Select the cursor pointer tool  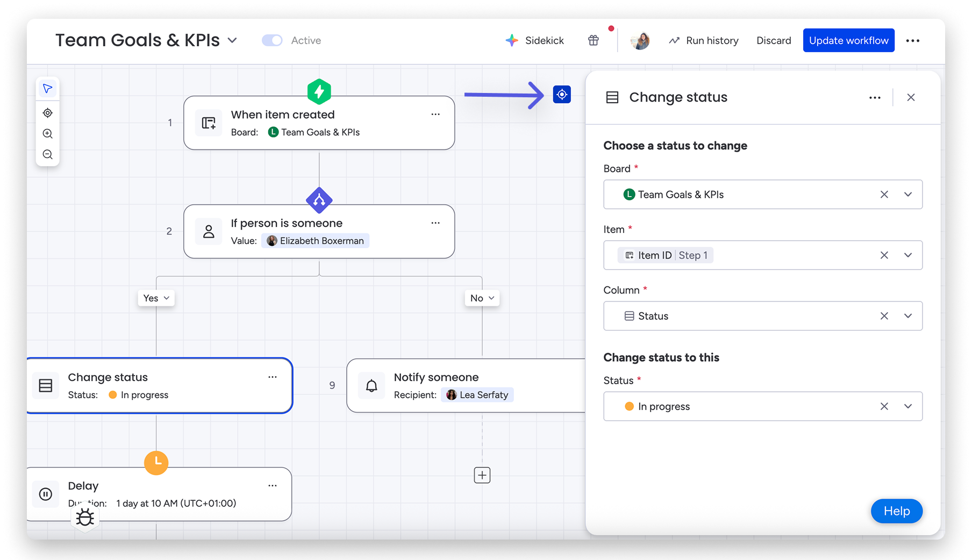pyautogui.click(x=48, y=89)
